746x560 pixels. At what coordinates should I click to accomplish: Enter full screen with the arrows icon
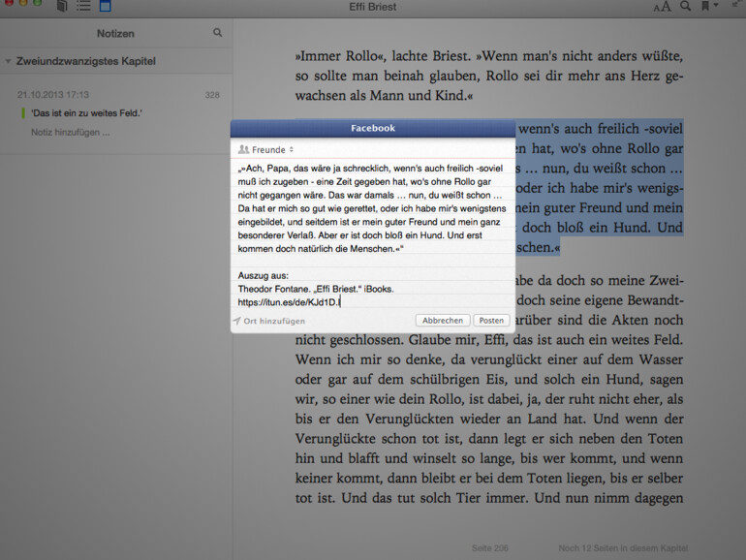735,4
